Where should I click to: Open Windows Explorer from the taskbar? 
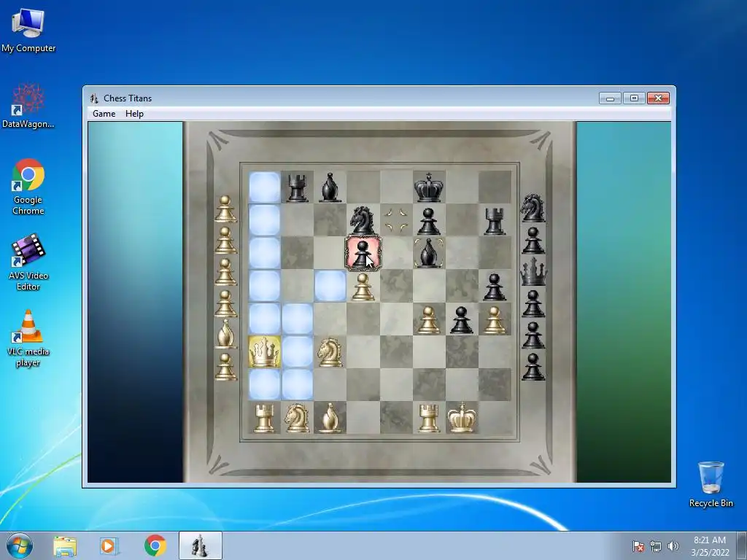(65, 546)
